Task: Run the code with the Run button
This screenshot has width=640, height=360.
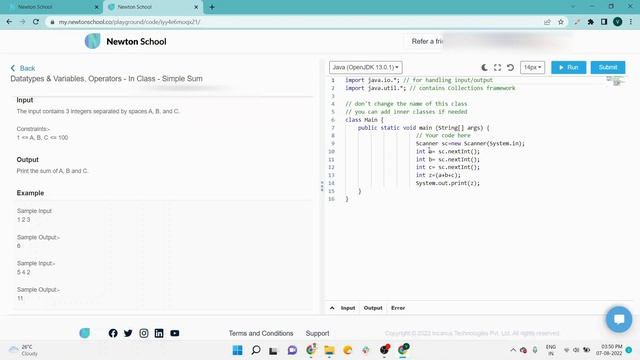Action: click(569, 67)
